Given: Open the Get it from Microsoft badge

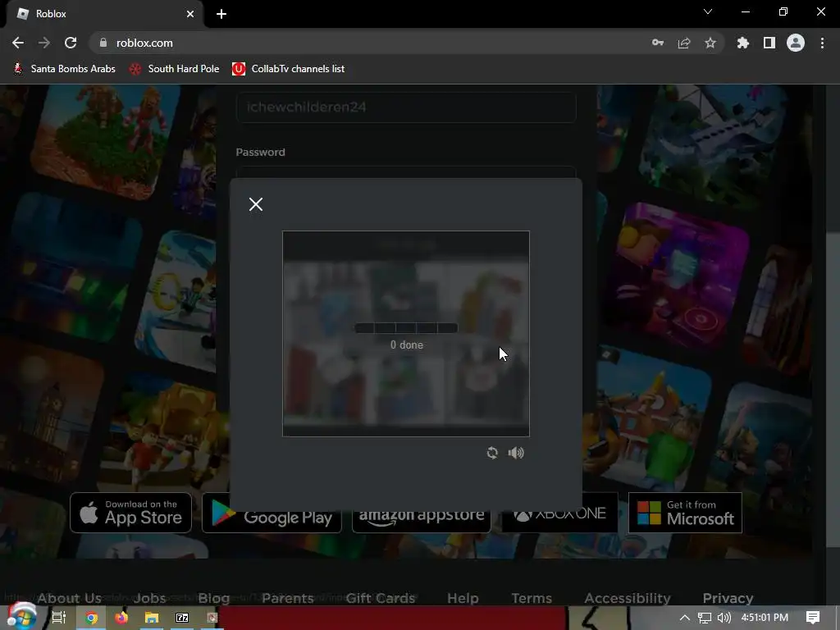Looking at the screenshot, I should point(685,513).
